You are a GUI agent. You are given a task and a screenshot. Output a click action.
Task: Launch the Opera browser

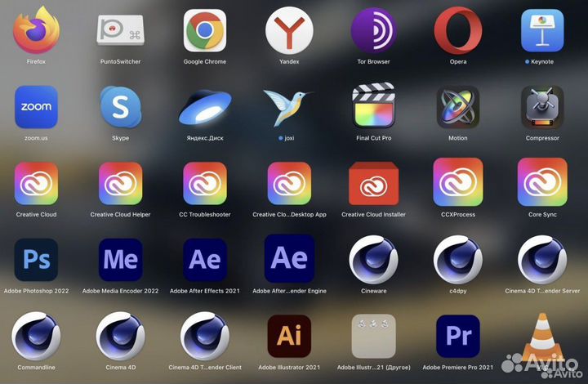(458, 30)
